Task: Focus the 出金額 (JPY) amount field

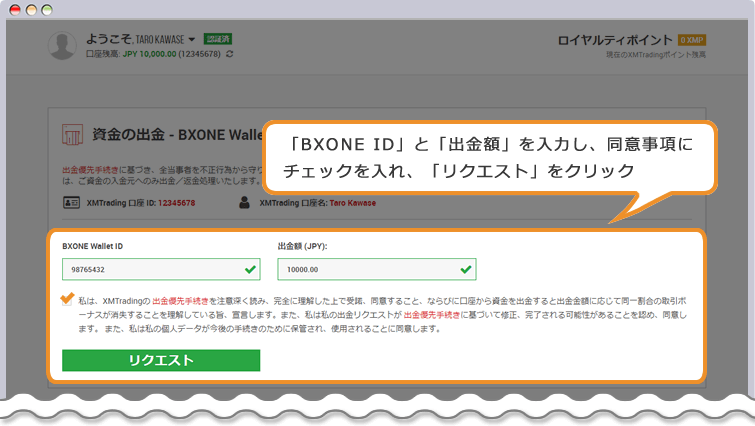Action: point(377,270)
